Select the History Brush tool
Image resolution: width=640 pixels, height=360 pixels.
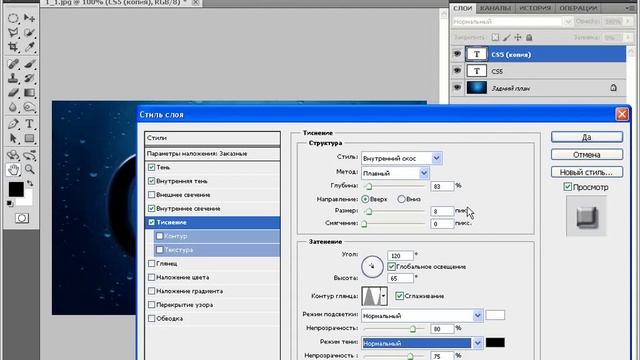[29, 78]
